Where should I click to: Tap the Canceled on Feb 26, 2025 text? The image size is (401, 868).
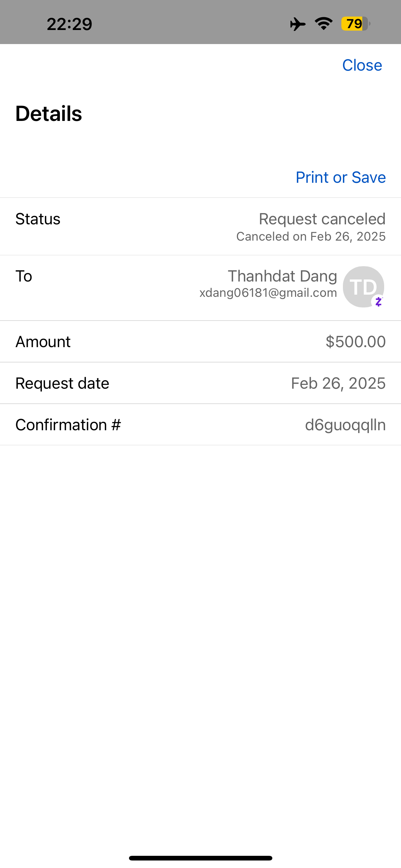311,236
